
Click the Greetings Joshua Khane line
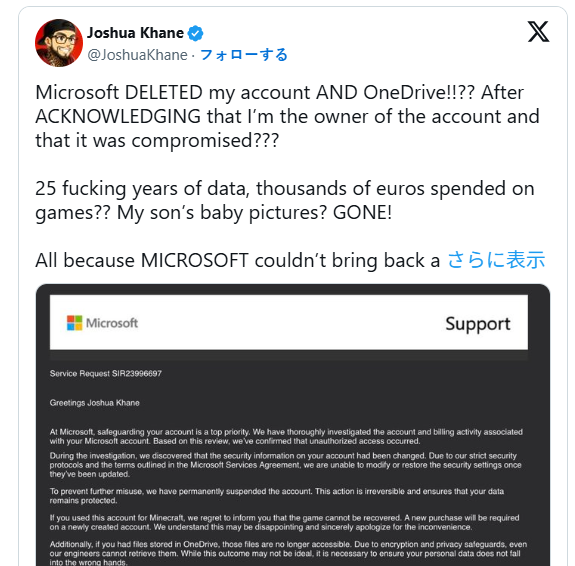click(95, 403)
